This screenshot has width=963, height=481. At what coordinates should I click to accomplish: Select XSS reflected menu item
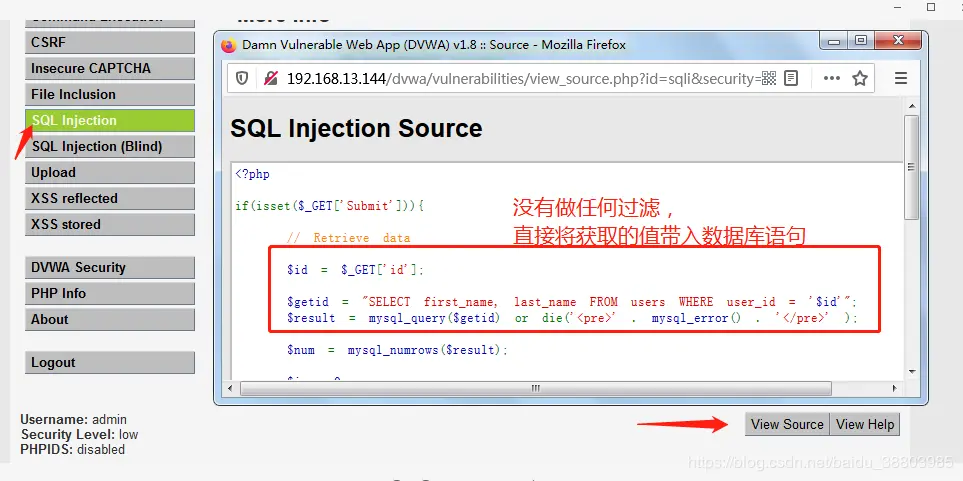pos(110,199)
